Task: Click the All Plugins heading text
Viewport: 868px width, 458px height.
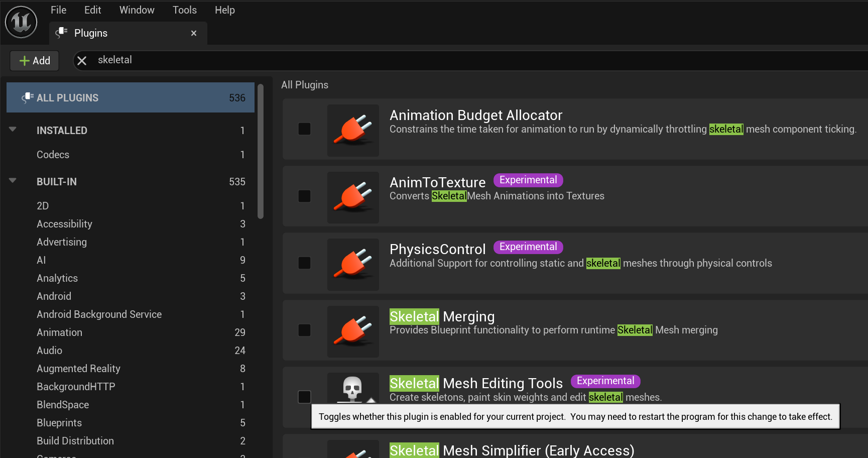Action: pos(305,85)
